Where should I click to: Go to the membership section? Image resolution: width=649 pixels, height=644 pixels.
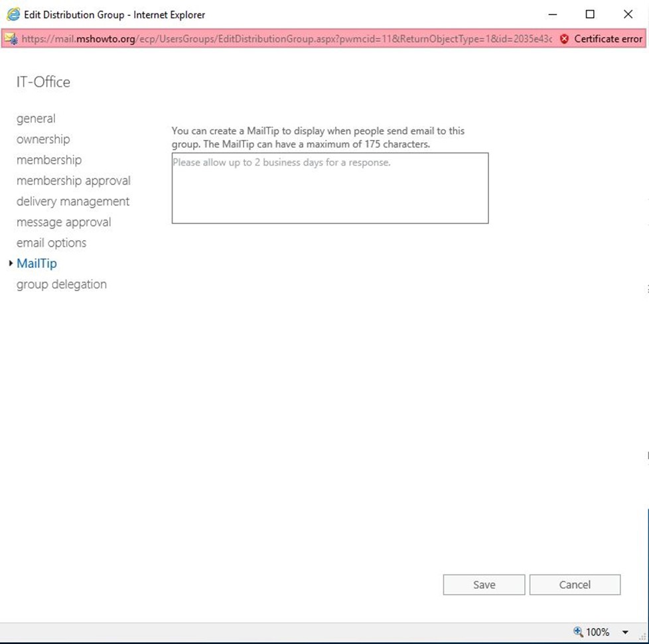pyautogui.click(x=49, y=160)
